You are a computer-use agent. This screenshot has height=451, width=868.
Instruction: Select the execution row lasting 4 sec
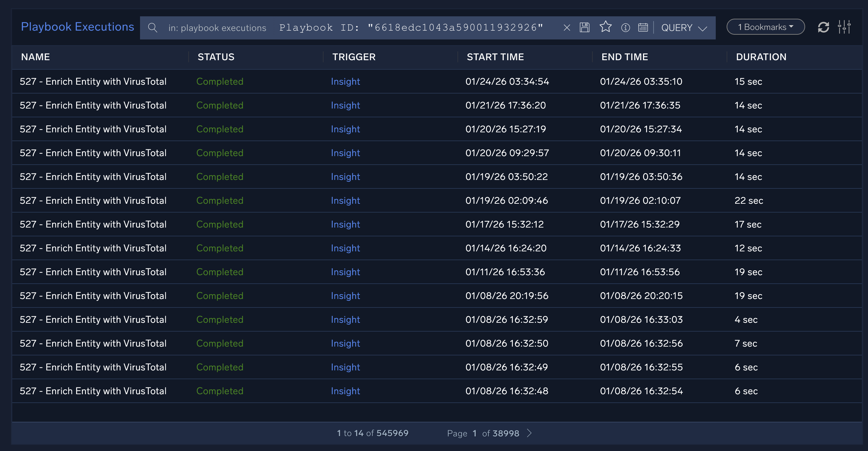(x=437, y=319)
